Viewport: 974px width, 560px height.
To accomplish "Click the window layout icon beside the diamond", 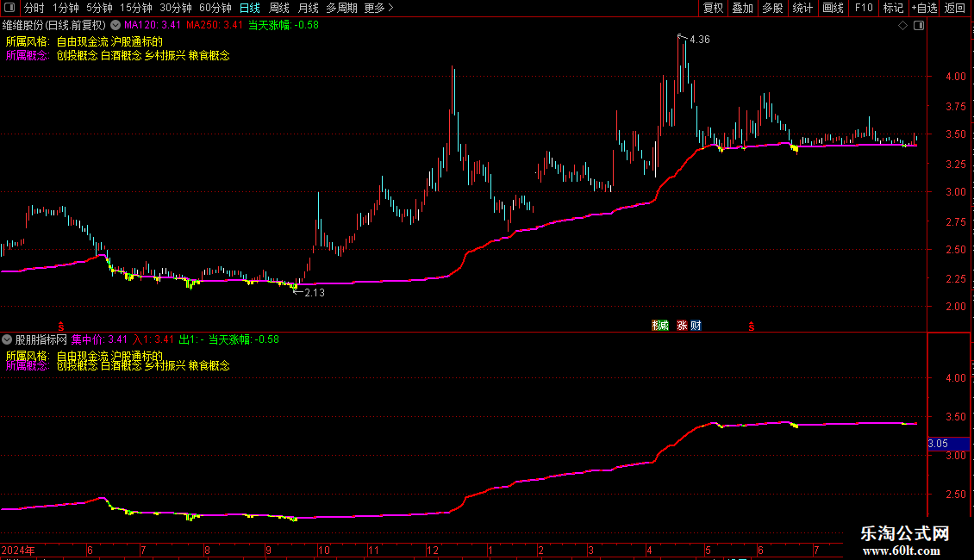I will coord(919,26).
